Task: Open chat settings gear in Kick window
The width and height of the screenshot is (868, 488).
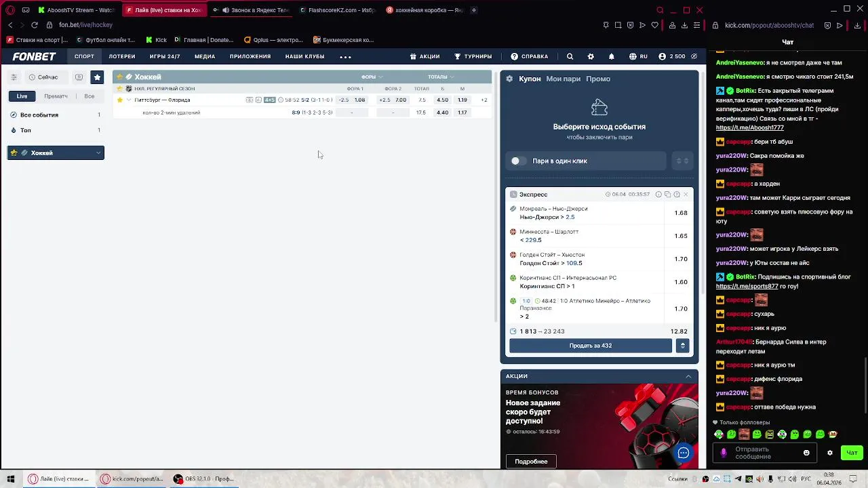Action: coord(829,453)
